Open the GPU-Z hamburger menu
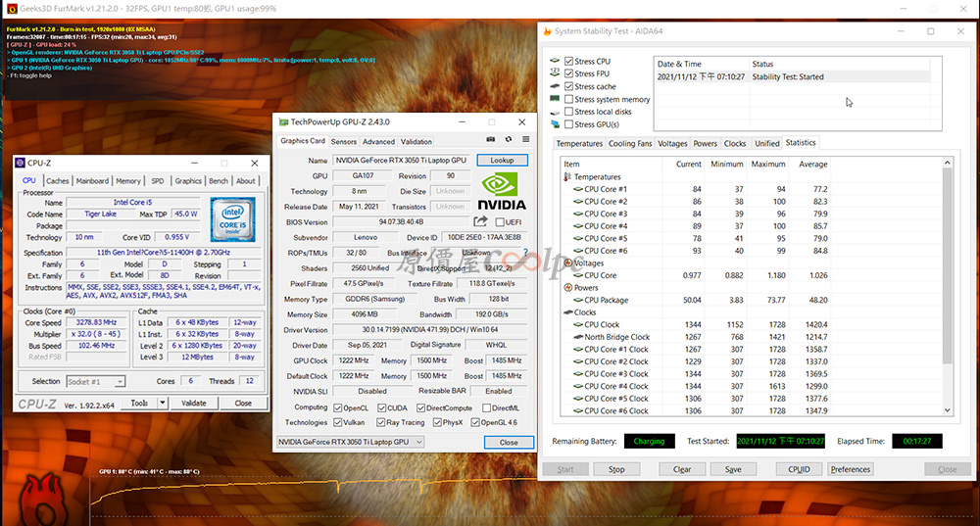Viewport: 980px width, 526px height. click(x=525, y=139)
